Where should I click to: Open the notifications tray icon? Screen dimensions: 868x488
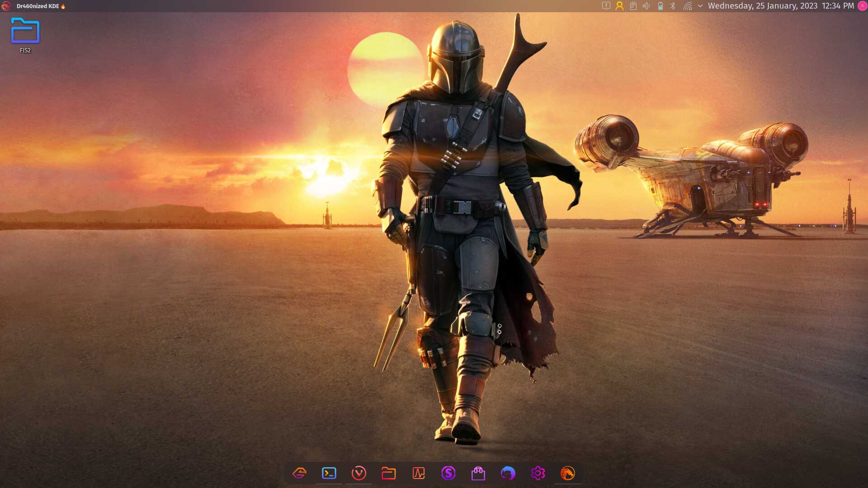[606, 6]
